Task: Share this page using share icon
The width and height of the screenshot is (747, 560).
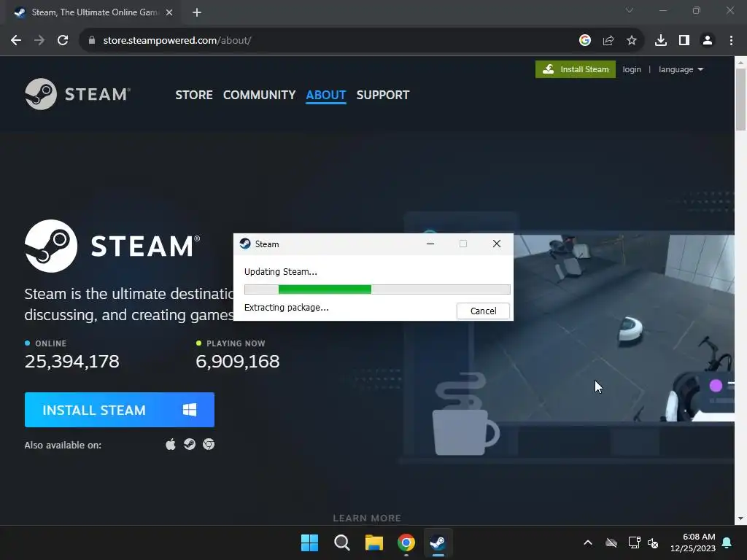Action: pos(608,41)
